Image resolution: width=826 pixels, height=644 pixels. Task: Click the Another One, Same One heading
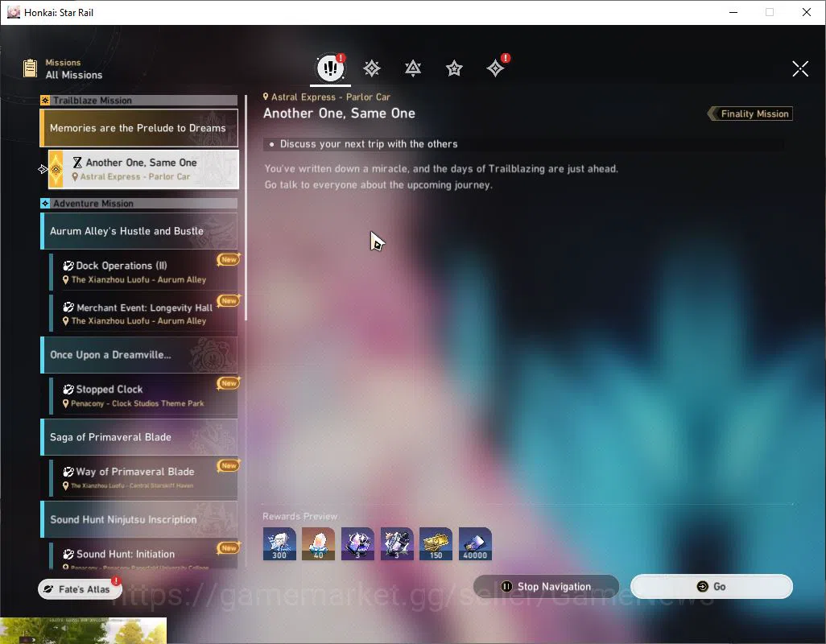click(x=339, y=114)
